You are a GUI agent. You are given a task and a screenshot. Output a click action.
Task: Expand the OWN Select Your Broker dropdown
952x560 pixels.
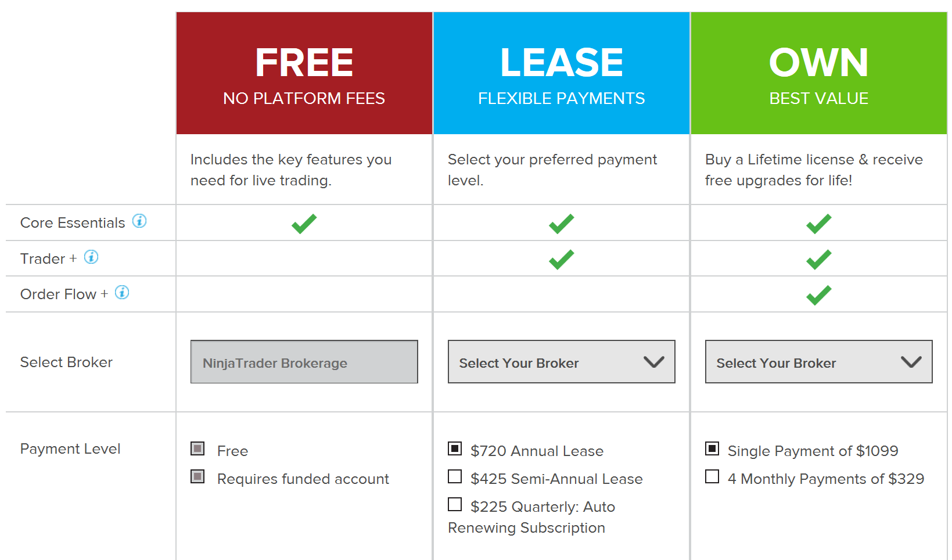click(819, 362)
